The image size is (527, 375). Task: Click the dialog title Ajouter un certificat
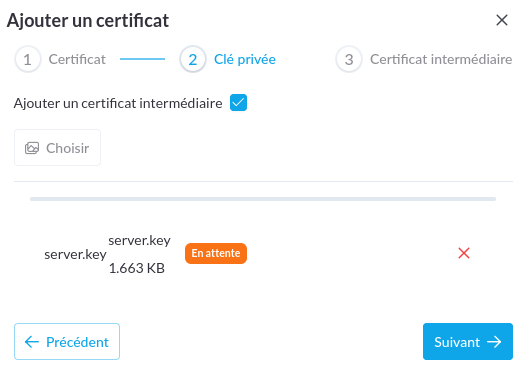[x=88, y=20]
